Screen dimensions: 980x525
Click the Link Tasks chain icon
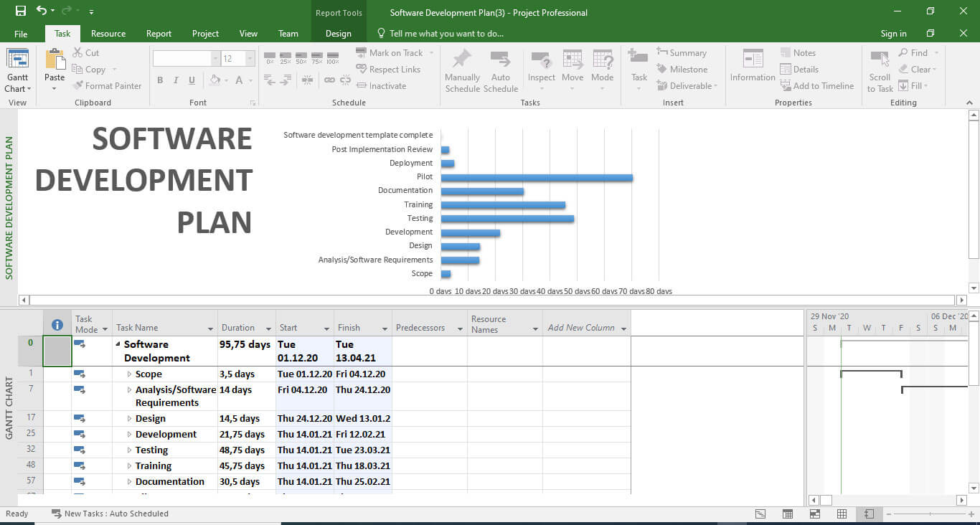click(x=329, y=80)
